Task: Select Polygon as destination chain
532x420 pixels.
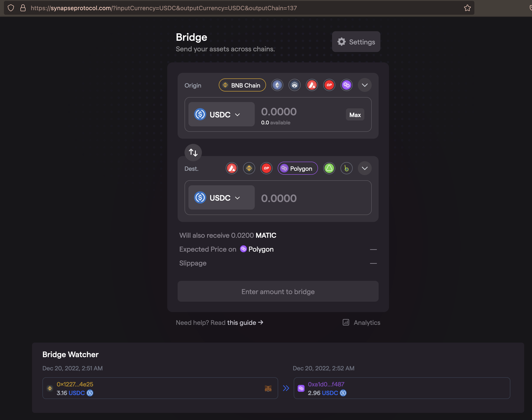Action: pos(298,168)
